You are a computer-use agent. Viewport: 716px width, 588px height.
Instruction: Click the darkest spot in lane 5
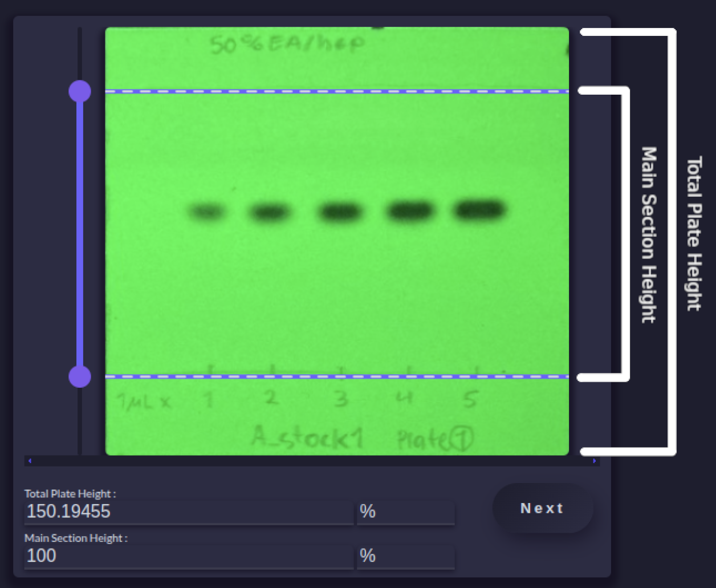click(479, 210)
